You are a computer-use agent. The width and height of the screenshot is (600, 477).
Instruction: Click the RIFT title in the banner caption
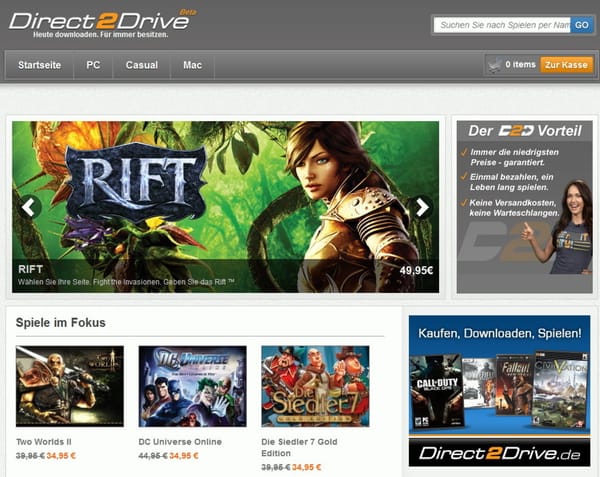click(30, 269)
